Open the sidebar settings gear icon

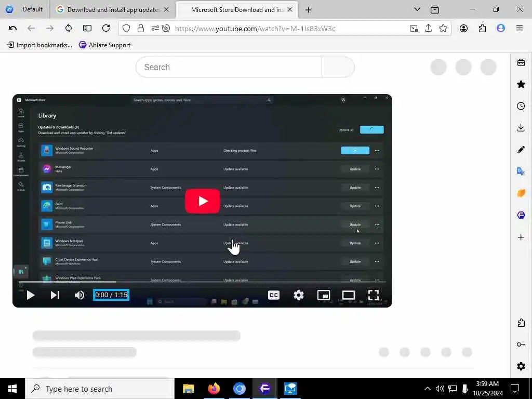pyautogui.click(x=521, y=366)
